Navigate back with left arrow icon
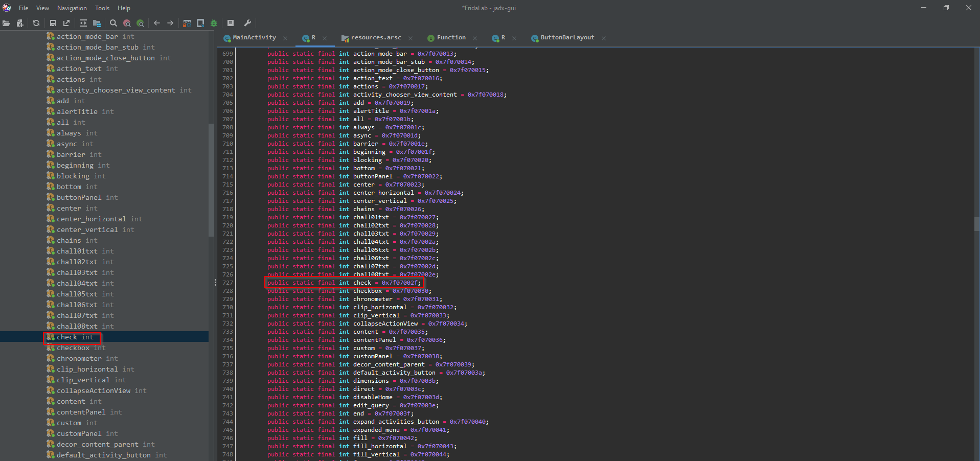The width and height of the screenshot is (980, 461). pyautogui.click(x=157, y=23)
